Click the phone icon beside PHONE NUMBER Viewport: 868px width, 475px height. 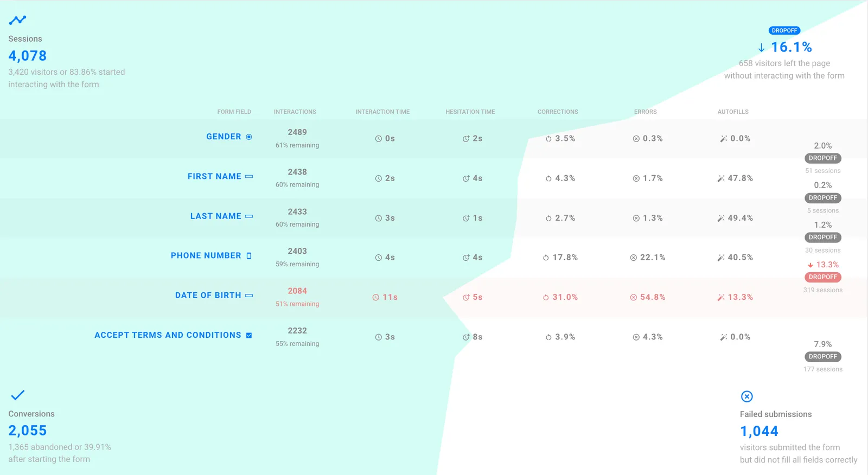(x=249, y=255)
